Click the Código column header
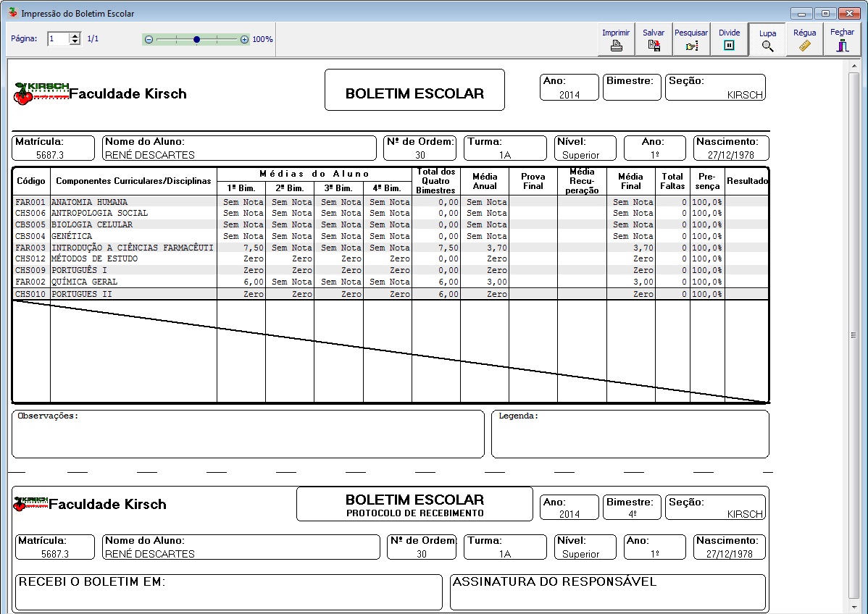This screenshot has height=614, width=868. point(31,181)
